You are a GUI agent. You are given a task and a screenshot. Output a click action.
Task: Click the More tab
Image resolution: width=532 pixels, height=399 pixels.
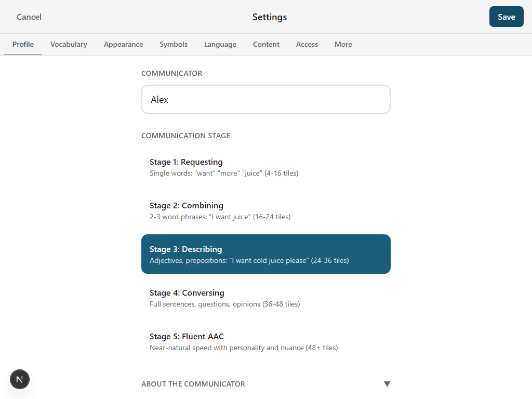coord(343,44)
